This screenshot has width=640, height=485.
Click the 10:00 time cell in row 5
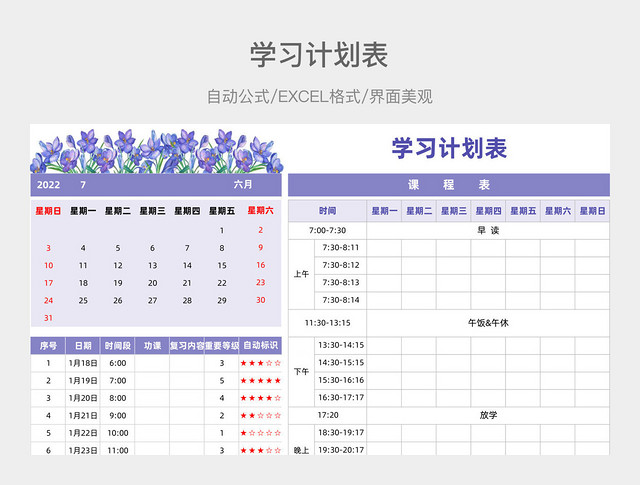tap(118, 433)
